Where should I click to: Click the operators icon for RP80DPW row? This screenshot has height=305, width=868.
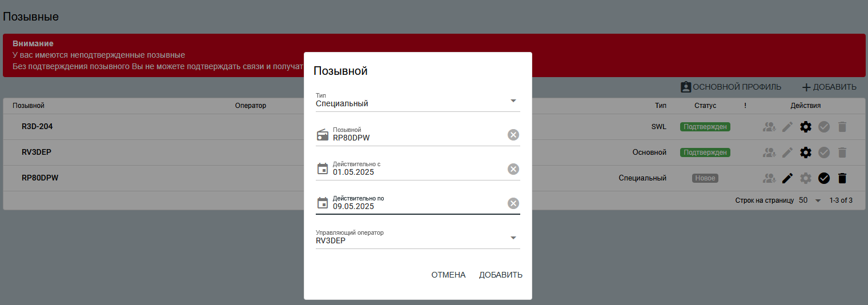(769, 178)
